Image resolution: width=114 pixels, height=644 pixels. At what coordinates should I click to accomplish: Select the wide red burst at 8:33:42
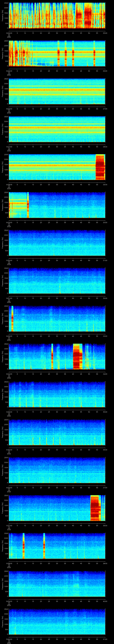(x=78, y=357)
